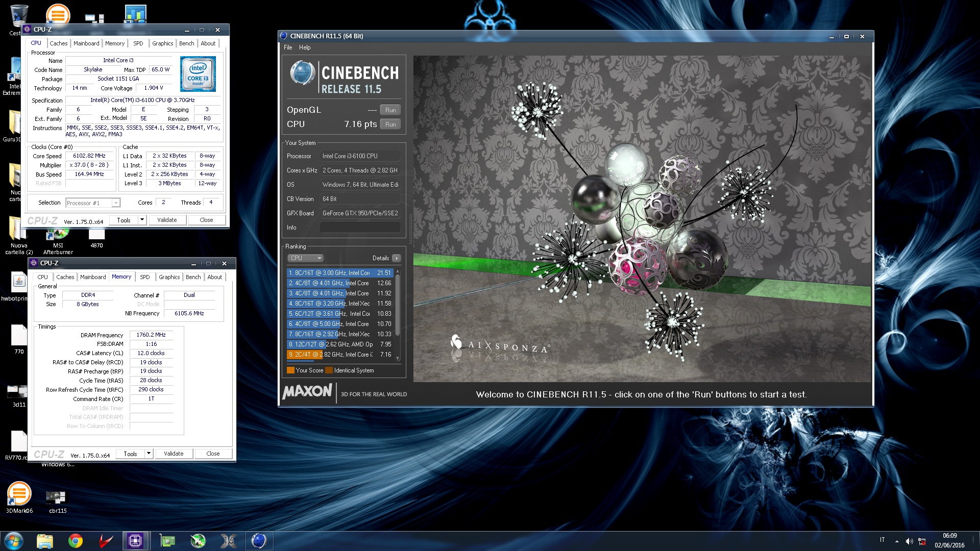Open the Tools dropdown arrow in CPU-Z CPU window
Image resolution: width=980 pixels, height=551 pixels.
142,220
